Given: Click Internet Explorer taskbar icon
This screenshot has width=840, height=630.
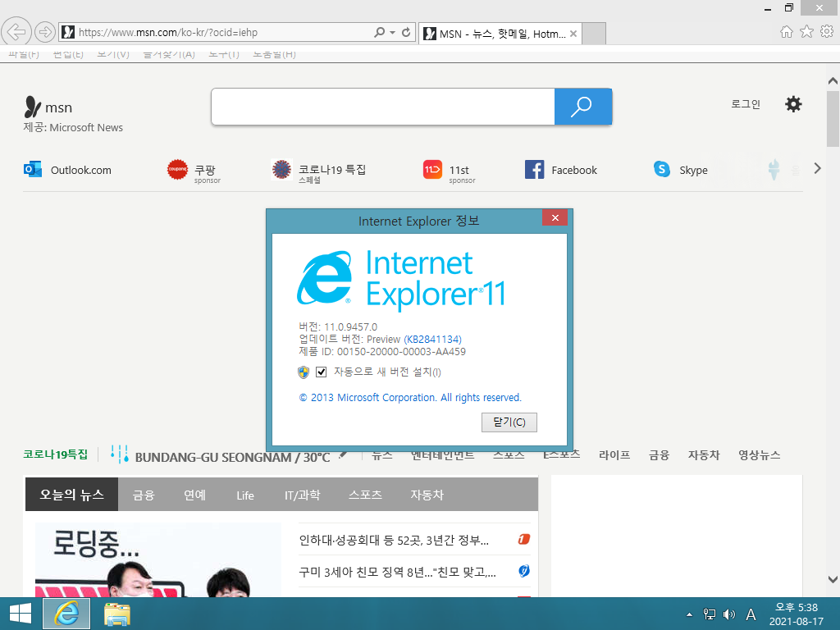Looking at the screenshot, I should [x=66, y=614].
